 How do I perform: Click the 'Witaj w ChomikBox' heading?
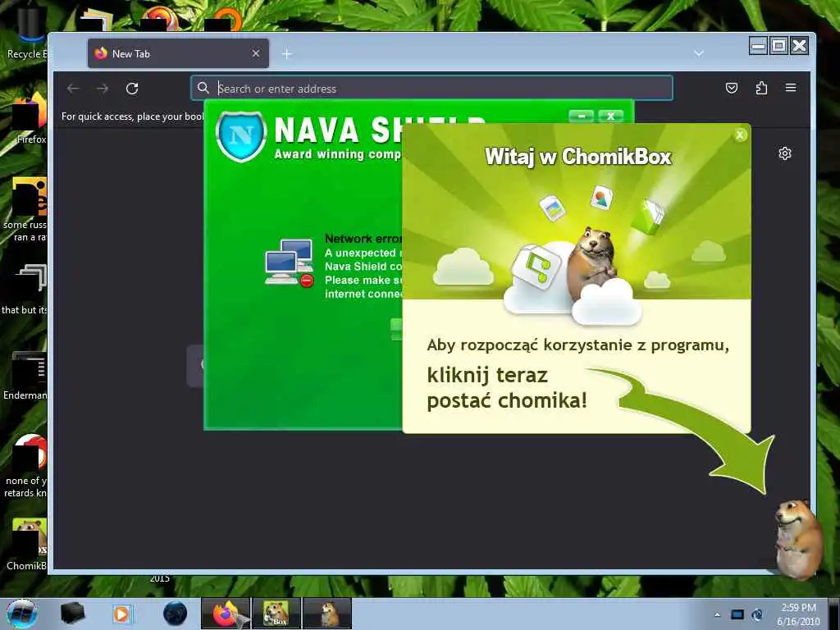pos(578,157)
